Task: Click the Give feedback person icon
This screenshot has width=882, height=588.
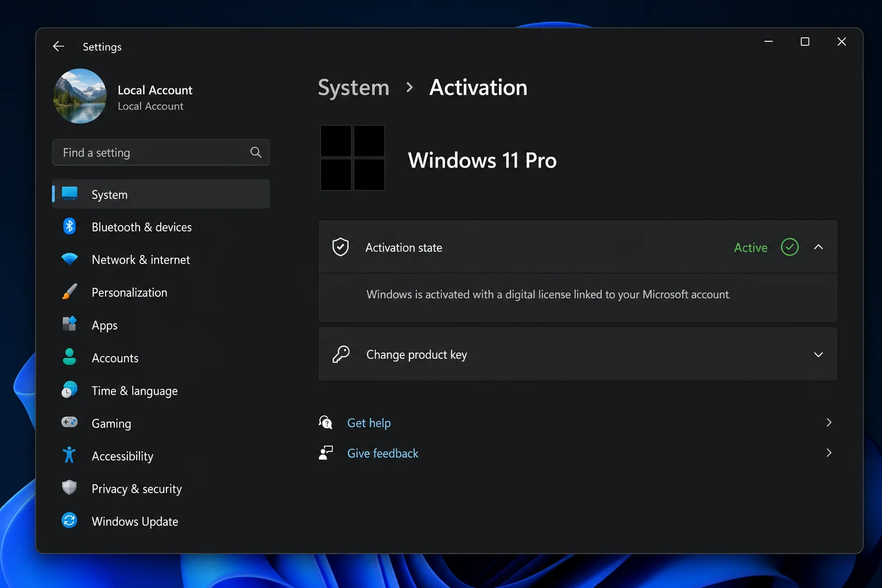Action: click(326, 453)
